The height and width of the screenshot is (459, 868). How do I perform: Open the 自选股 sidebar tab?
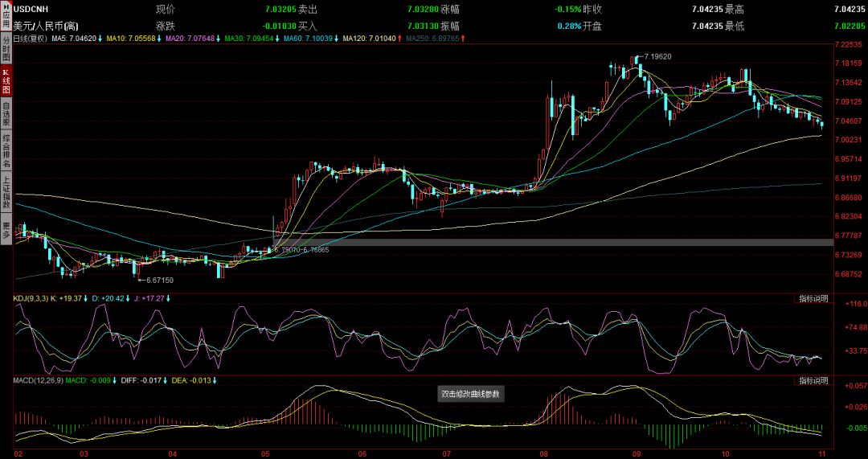click(6, 113)
